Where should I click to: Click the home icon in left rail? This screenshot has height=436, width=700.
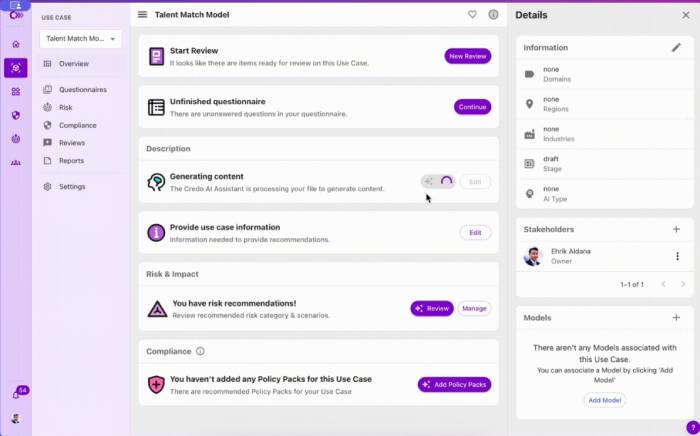pos(16,44)
